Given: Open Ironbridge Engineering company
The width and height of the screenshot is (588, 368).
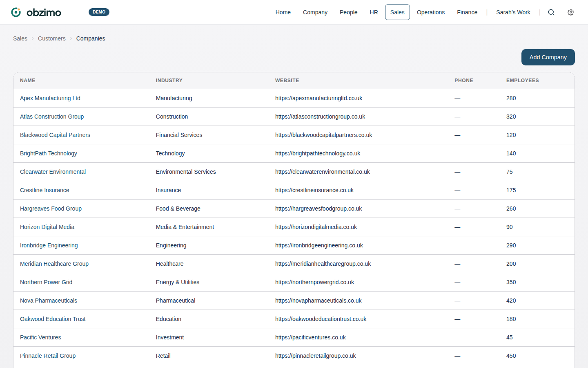Looking at the screenshot, I should pyautogui.click(x=49, y=245).
